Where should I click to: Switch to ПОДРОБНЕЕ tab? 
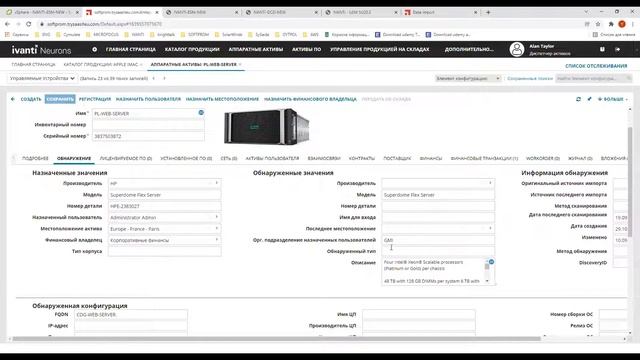(35, 158)
